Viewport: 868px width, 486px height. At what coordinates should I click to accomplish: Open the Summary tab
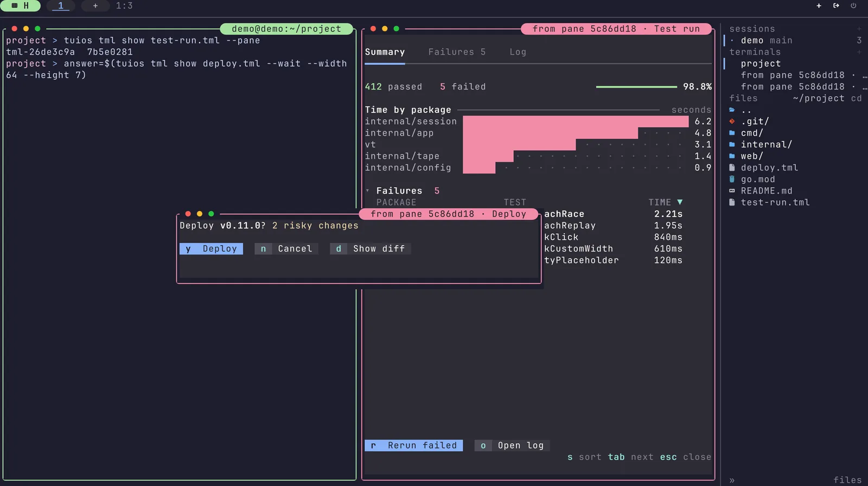385,52
